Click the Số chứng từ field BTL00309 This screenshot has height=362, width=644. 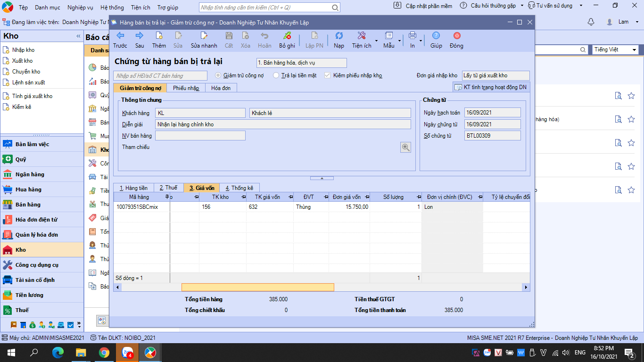click(492, 136)
